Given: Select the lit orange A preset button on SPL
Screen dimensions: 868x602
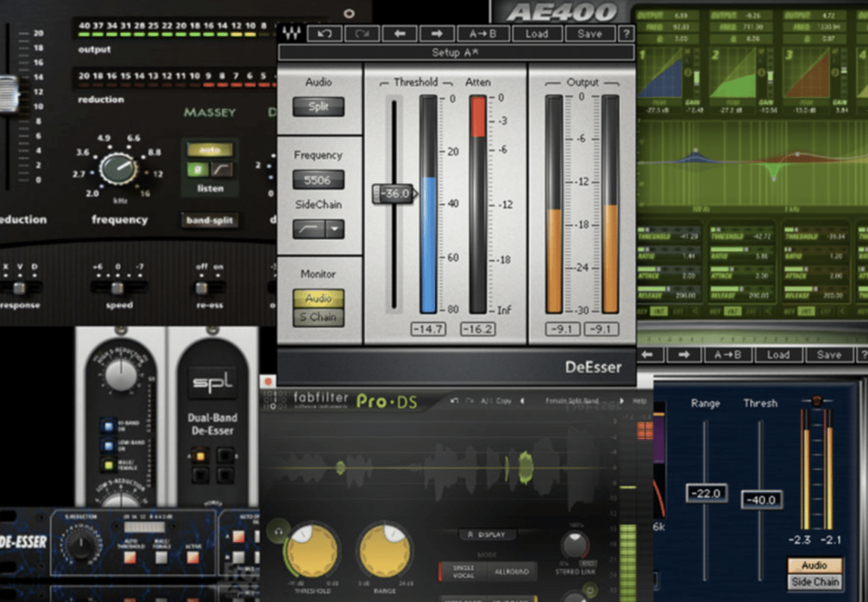Looking at the screenshot, I should (x=200, y=456).
